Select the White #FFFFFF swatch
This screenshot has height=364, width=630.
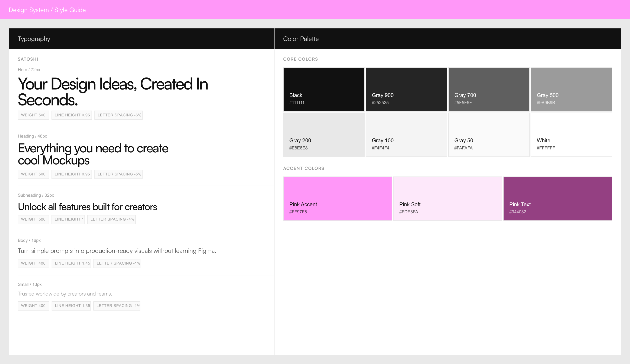[x=571, y=135]
